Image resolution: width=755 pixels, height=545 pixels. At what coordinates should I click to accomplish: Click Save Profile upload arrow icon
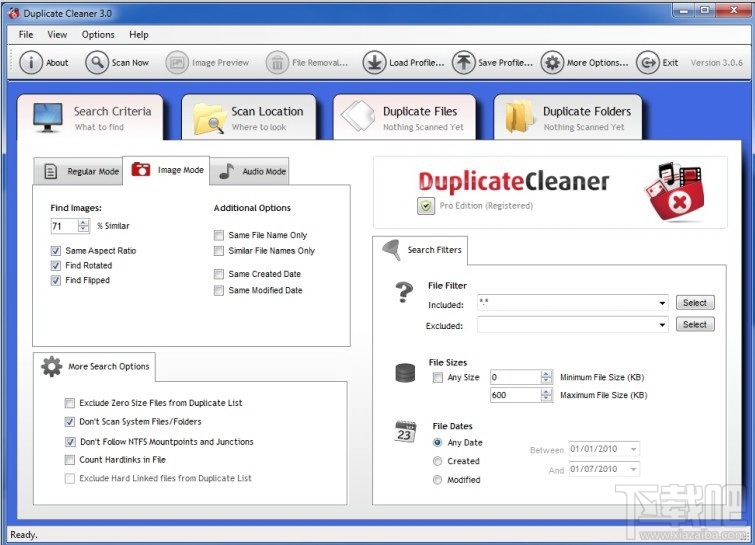pos(463,63)
